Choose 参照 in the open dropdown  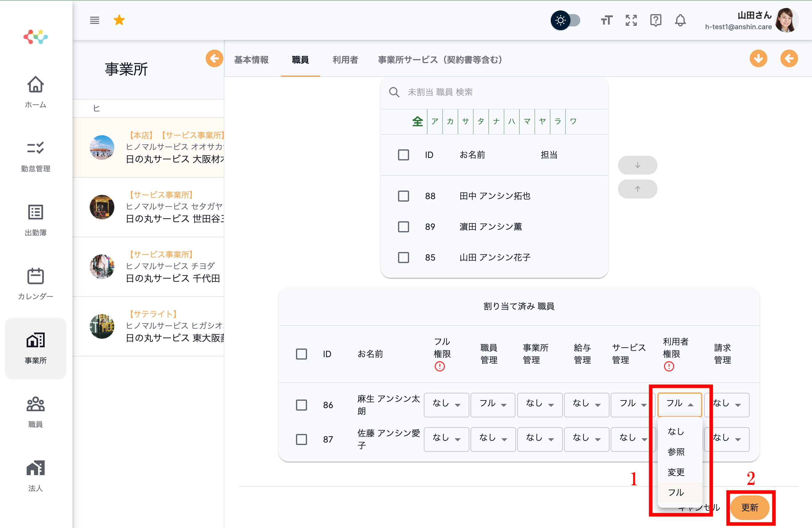[x=676, y=451]
